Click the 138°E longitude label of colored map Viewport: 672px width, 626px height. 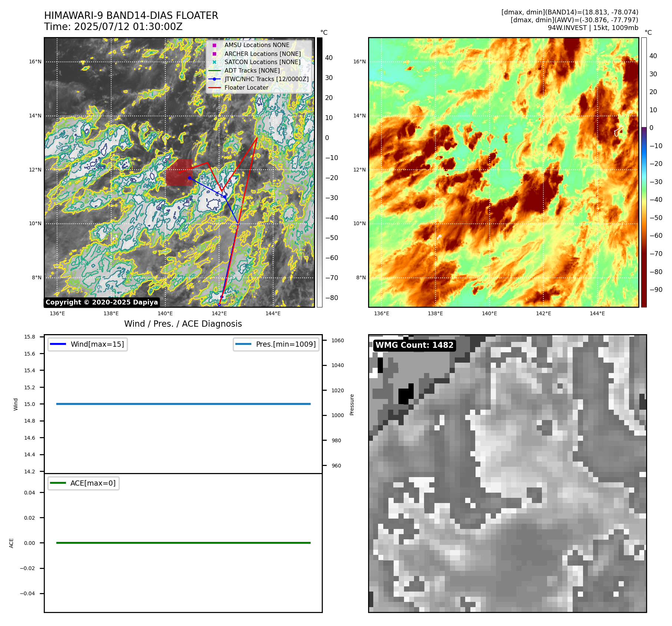click(x=436, y=313)
